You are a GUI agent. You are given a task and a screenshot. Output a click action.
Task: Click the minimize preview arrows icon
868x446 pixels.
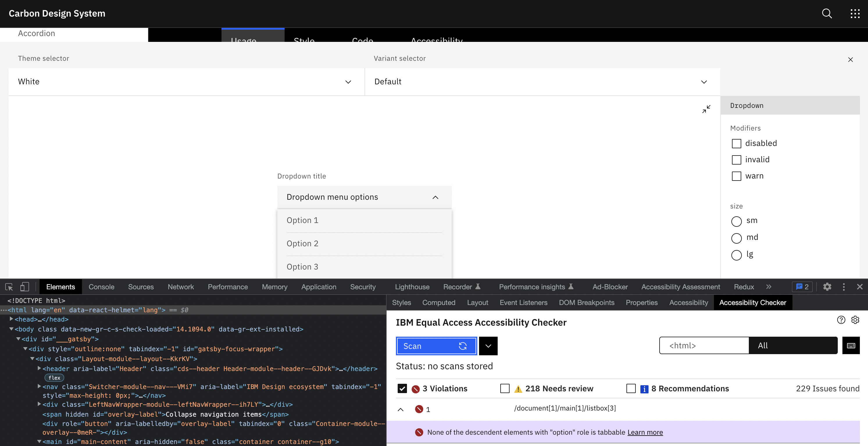click(x=706, y=109)
